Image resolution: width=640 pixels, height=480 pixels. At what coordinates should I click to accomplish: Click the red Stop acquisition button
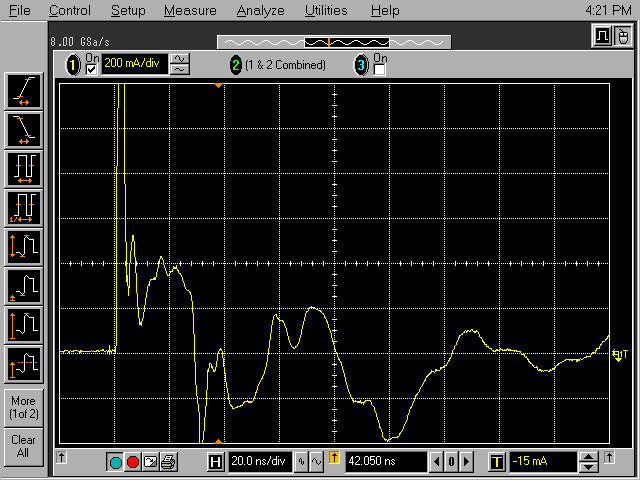(x=133, y=462)
